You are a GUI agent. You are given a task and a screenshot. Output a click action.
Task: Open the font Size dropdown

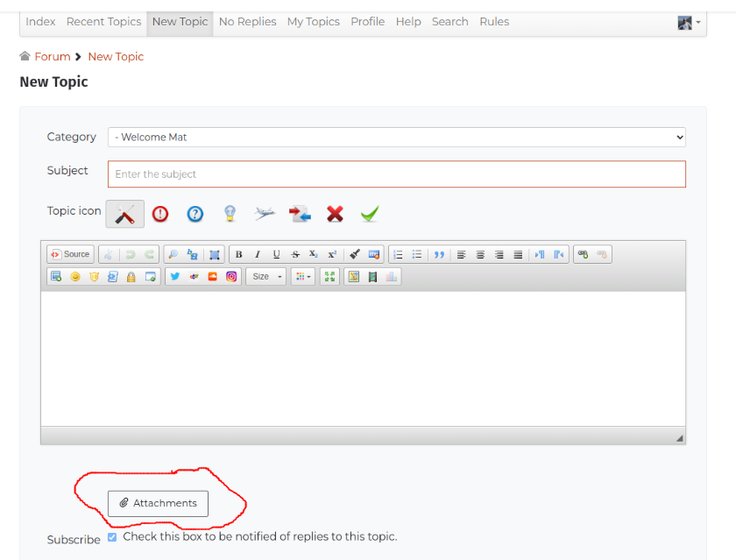point(265,277)
